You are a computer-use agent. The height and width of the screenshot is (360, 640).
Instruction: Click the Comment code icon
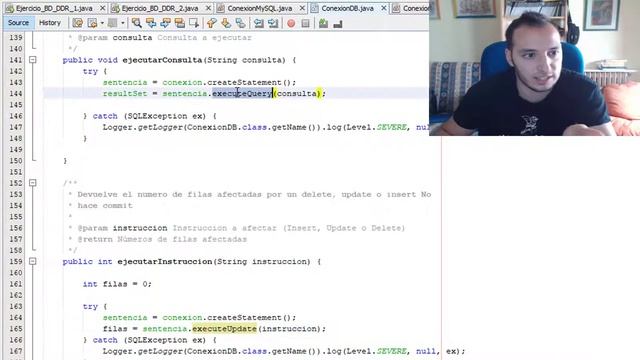(323, 23)
